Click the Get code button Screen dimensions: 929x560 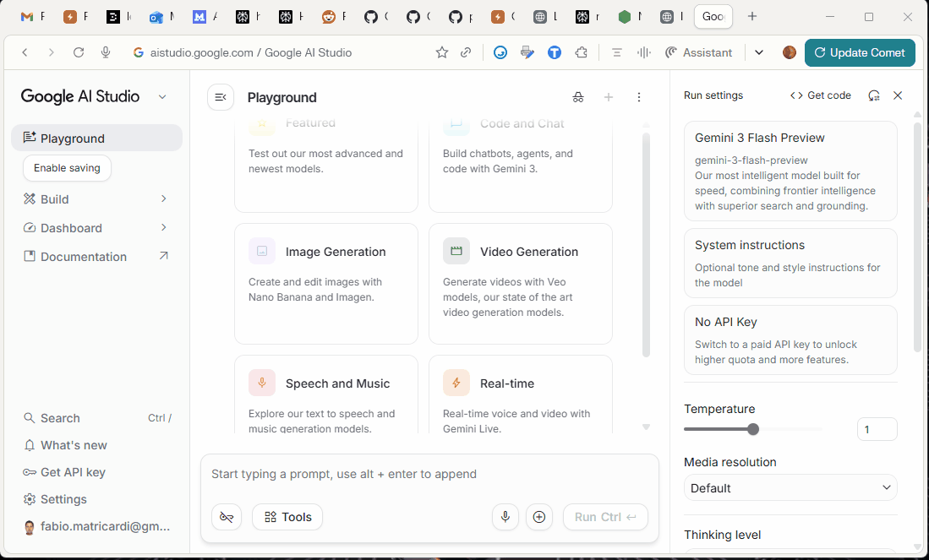coord(820,95)
